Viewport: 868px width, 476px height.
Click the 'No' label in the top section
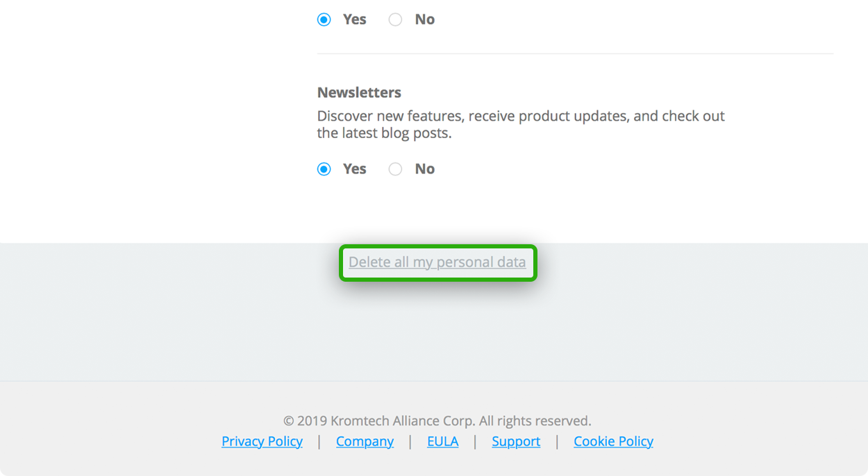point(425,19)
